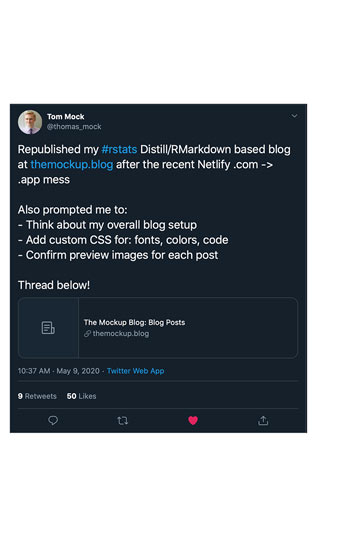This screenshot has height=536, width=362.
Task: Open Tom Mock's profile picture
Action: click(30, 122)
